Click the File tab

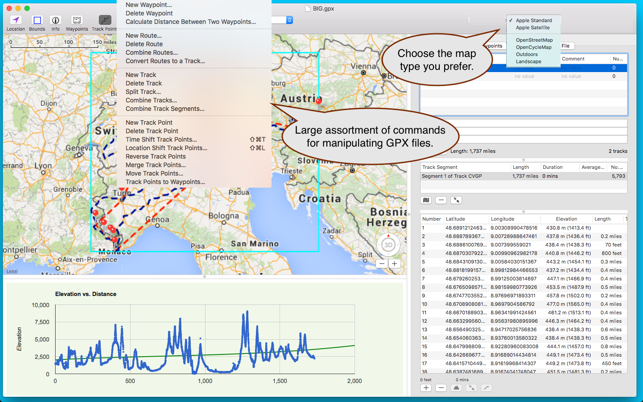click(565, 46)
